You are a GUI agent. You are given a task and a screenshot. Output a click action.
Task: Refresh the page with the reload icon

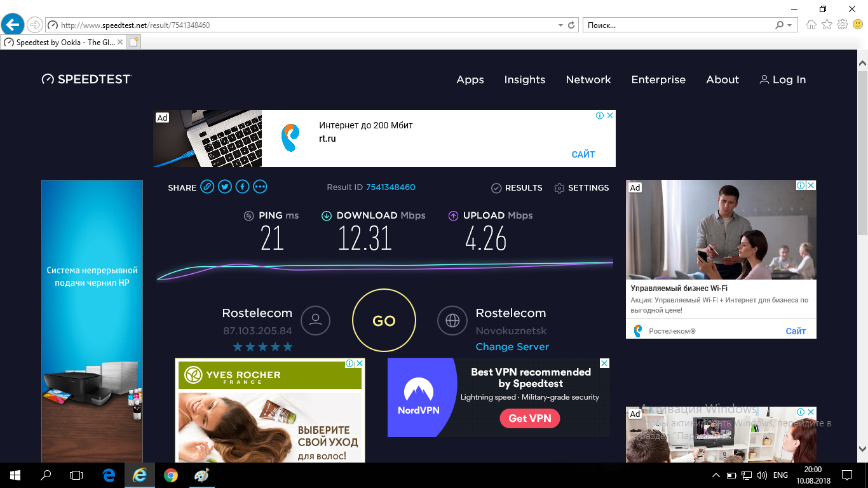pyautogui.click(x=571, y=25)
